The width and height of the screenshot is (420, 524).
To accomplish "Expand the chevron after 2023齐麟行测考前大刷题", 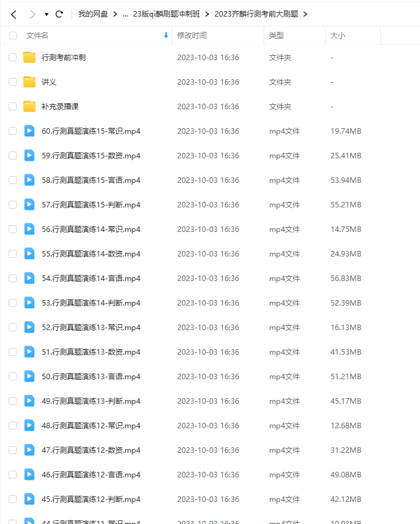I will (305, 14).
